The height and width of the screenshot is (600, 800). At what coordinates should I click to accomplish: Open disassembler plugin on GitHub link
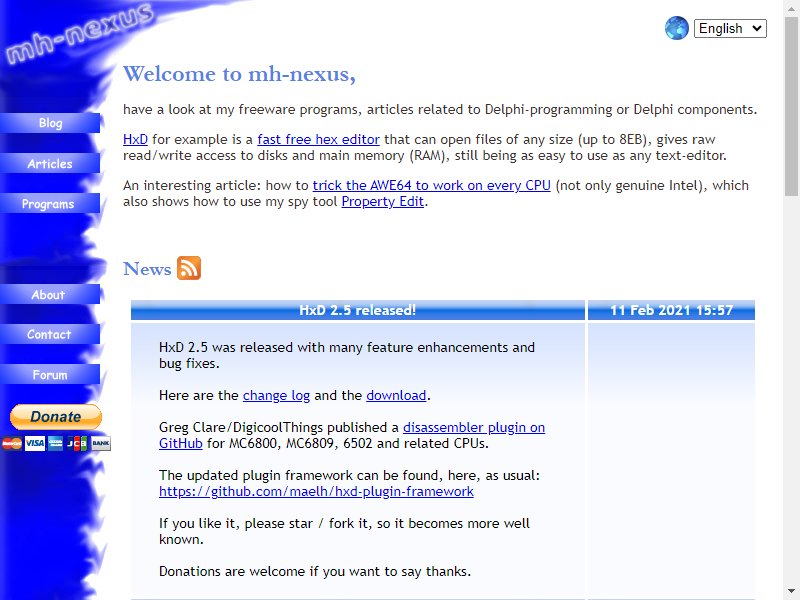tap(474, 428)
